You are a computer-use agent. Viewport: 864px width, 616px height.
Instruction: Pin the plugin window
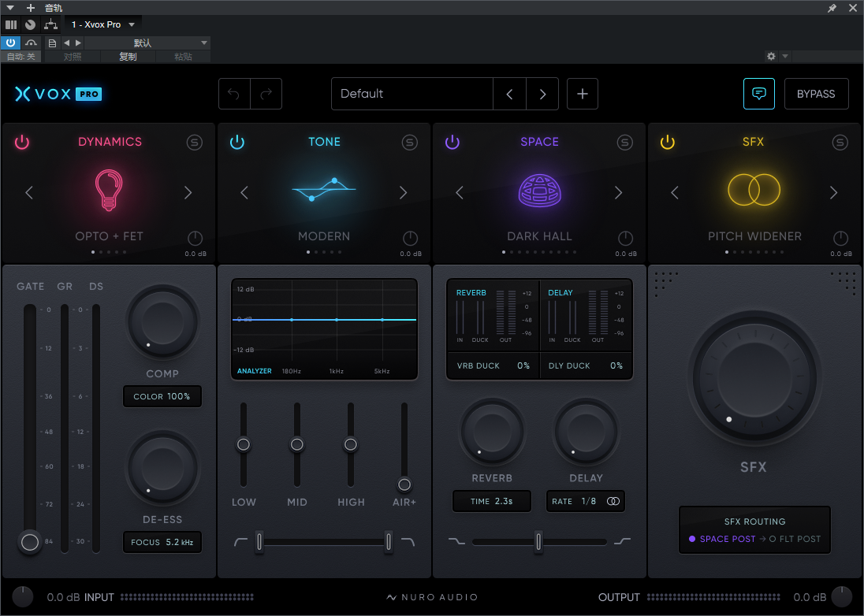(x=832, y=8)
